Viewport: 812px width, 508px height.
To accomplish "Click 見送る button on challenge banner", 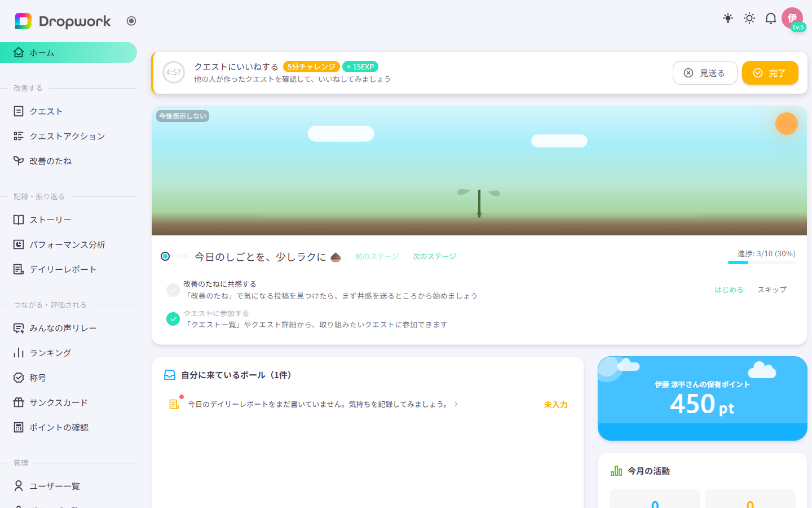I will [x=705, y=73].
